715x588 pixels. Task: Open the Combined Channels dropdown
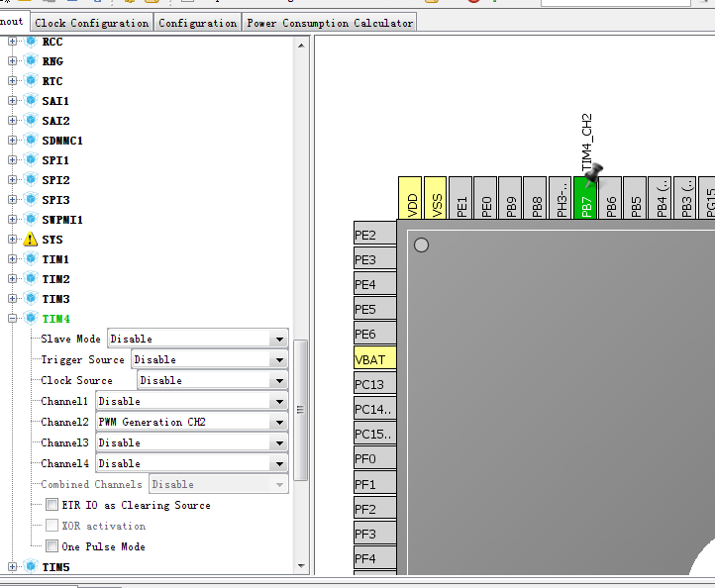pyautogui.click(x=219, y=484)
